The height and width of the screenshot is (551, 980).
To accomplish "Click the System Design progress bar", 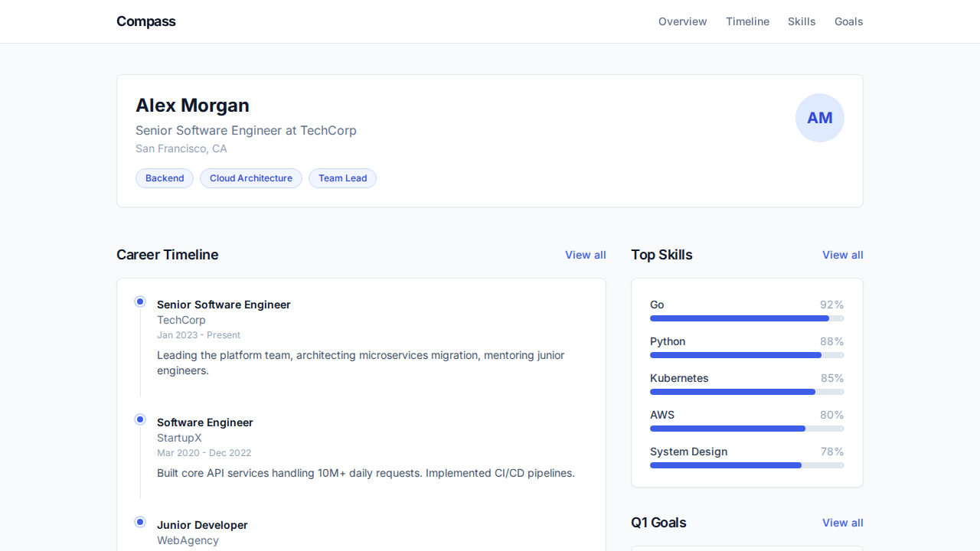I will 746,465.
